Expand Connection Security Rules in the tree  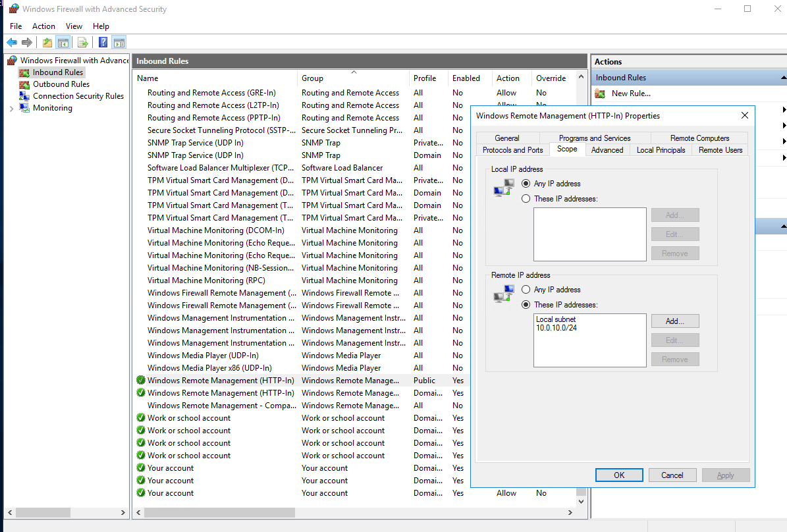(x=72, y=95)
